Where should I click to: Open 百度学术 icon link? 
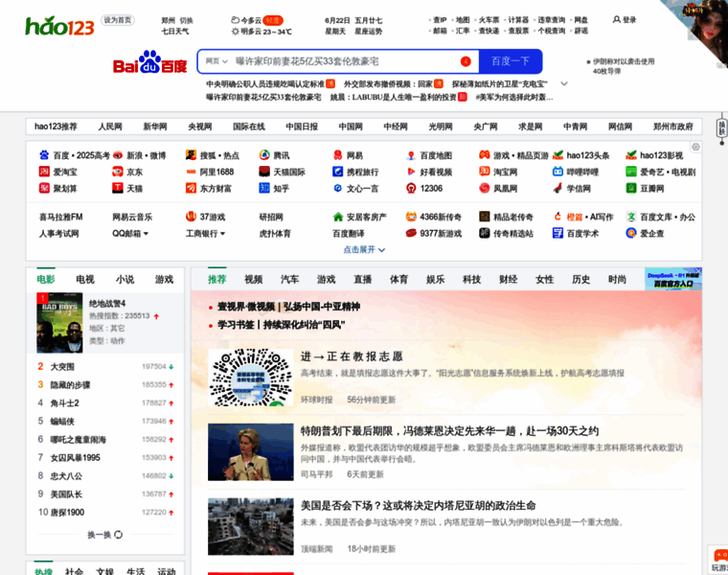click(557, 233)
